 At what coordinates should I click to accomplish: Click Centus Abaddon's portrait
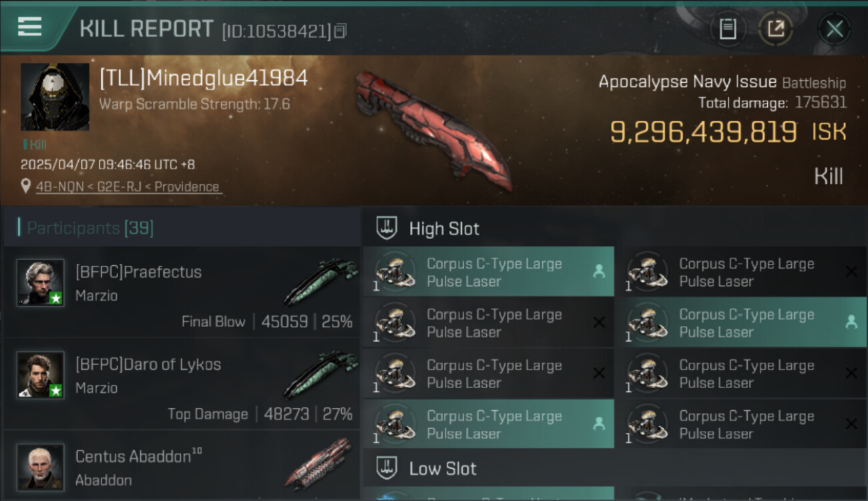coord(41,467)
